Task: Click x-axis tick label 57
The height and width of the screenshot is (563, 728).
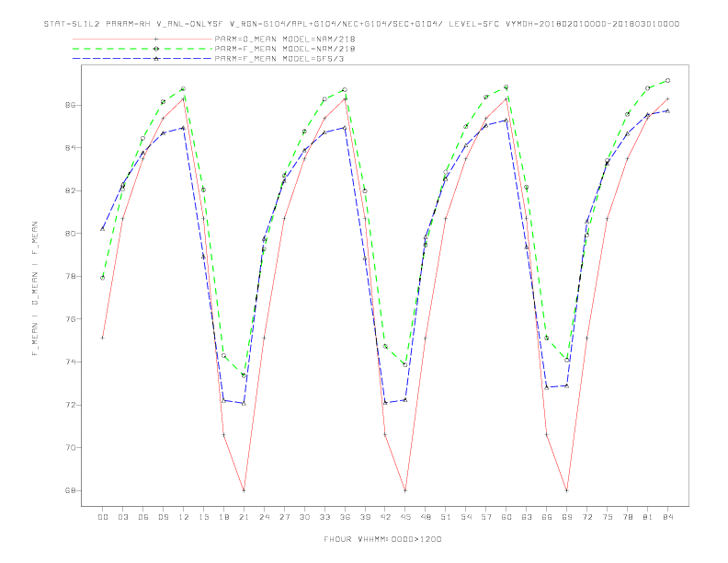Action: [x=486, y=517]
